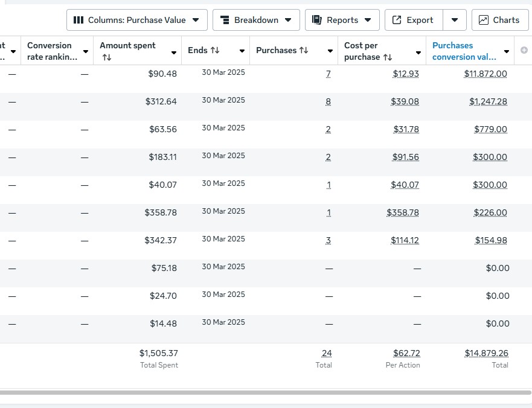This screenshot has height=408, width=532.
Task: Click cost per purchase $39.08
Action: point(405,102)
